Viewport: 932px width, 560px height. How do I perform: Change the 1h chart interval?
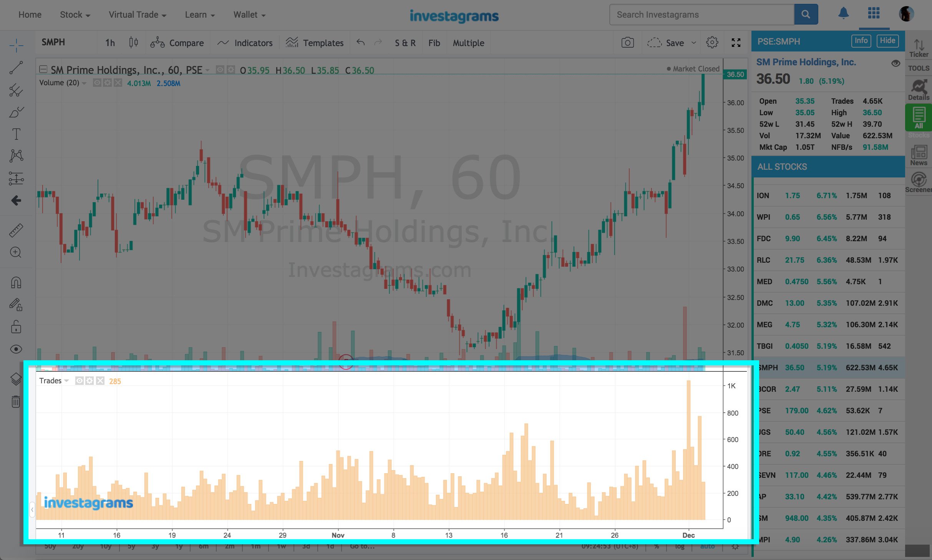click(x=110, y=43)
